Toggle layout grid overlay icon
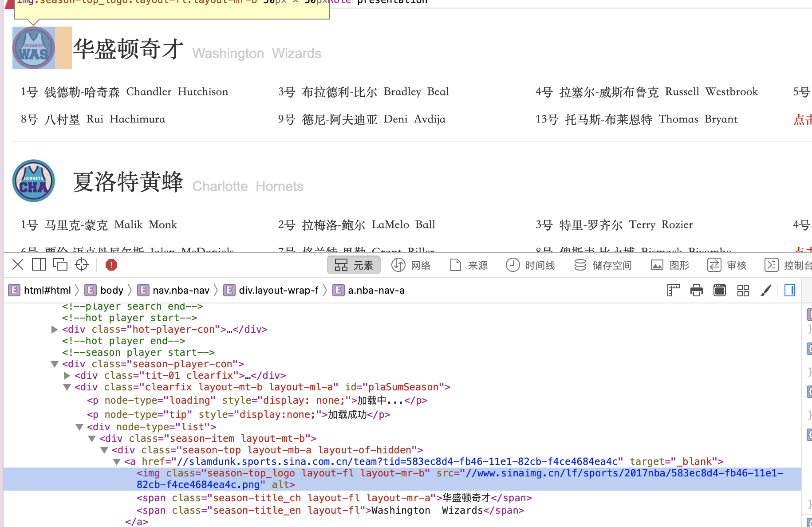Image resolution: width=812 pixels, height=527 pixels. 743,290
